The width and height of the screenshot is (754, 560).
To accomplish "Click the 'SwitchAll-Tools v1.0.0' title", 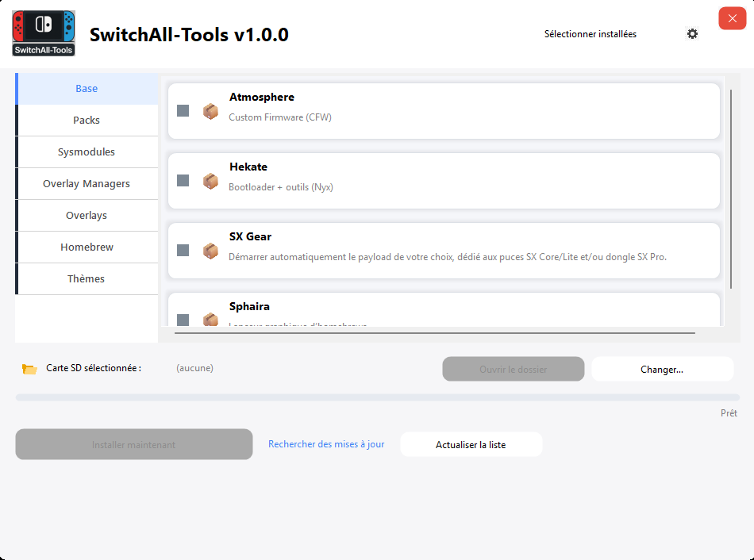I will tap(189, 35).
